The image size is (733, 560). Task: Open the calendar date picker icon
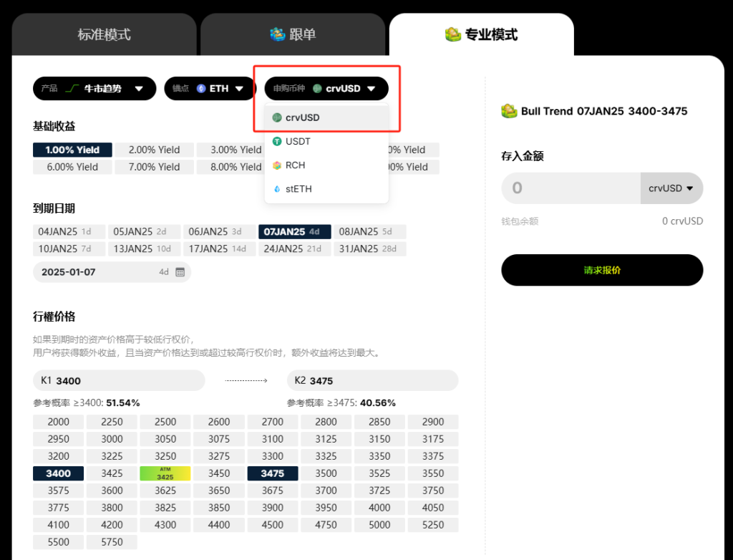(x=180, y=272)
